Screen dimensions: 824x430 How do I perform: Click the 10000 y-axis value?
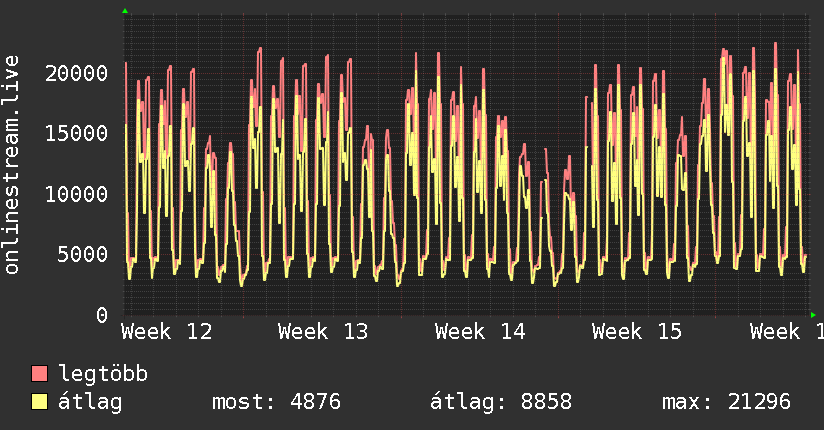pos(76,194)
